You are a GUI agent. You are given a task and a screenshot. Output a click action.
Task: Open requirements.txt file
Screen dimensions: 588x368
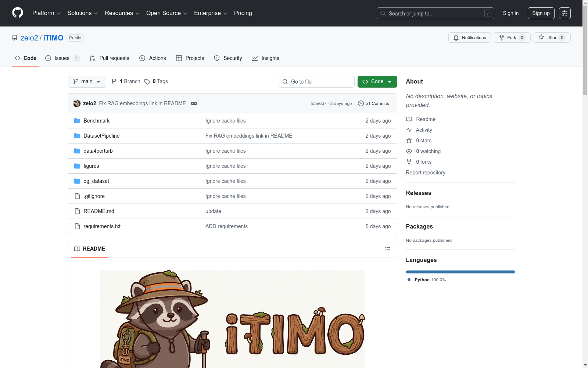[102, 226]
